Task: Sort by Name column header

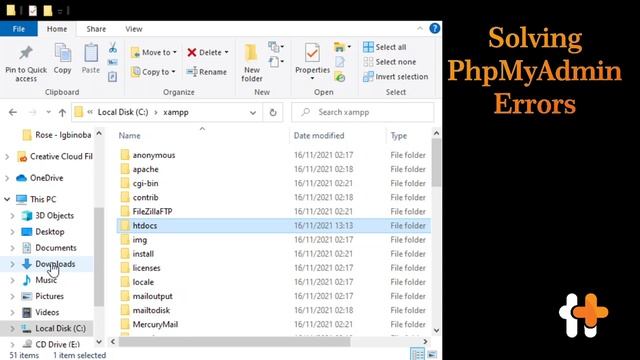Action: pos(129,136)
